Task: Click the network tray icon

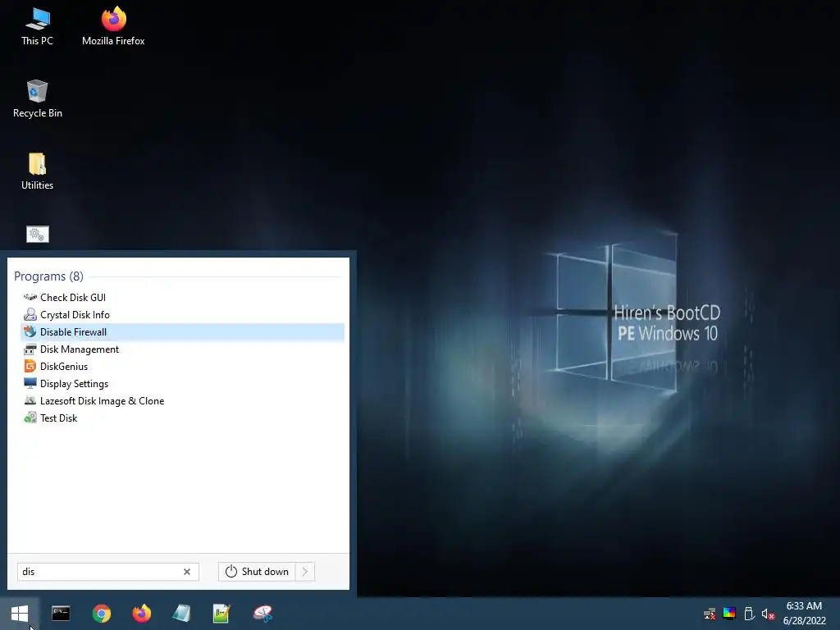Action: pyautogui.click(x=710, y=614)
